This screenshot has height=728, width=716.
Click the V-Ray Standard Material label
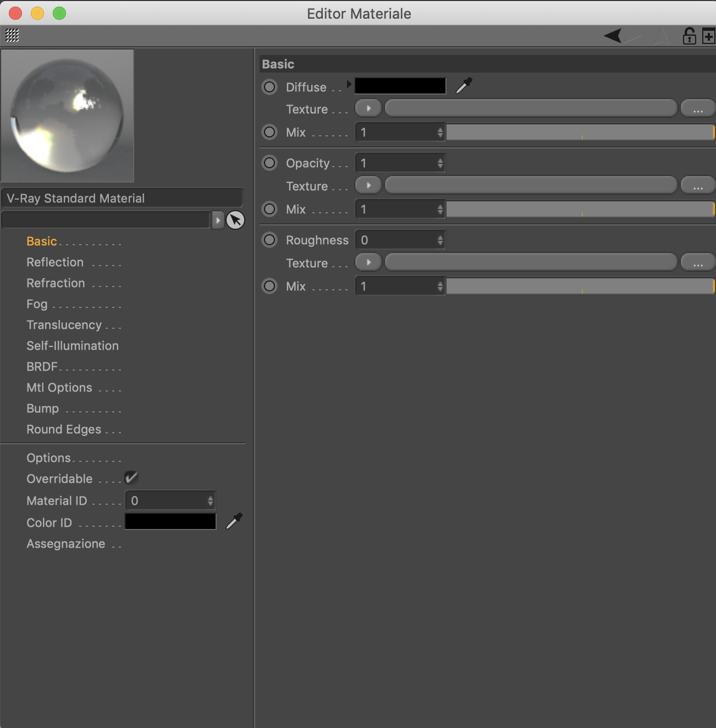(x=76, y=198)
